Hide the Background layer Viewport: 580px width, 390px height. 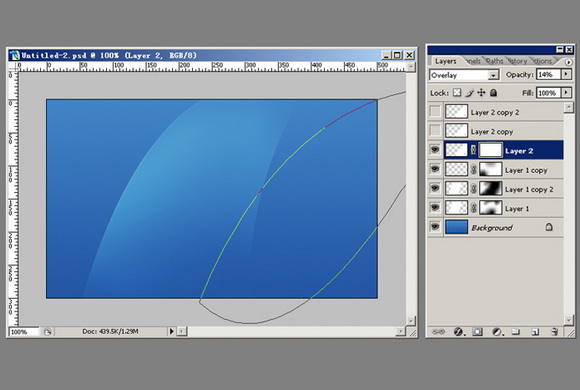coord(435,226)
